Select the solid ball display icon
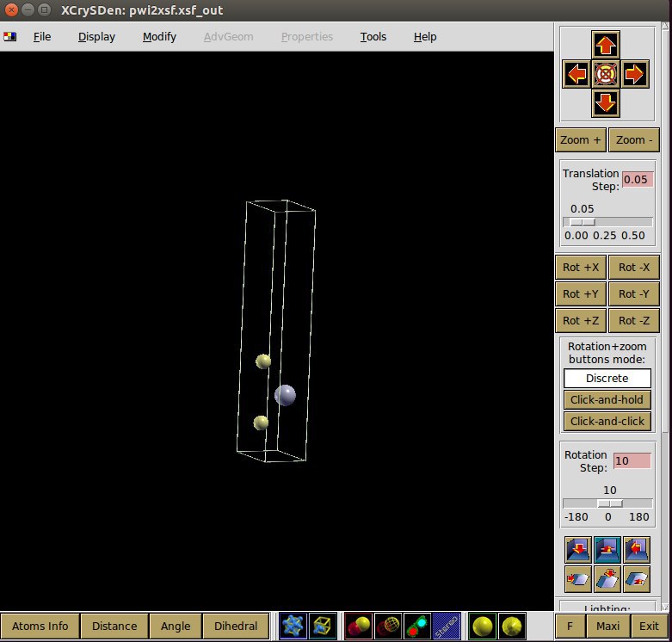The height and width of the screenshot is (642, 672). (358, 627)
